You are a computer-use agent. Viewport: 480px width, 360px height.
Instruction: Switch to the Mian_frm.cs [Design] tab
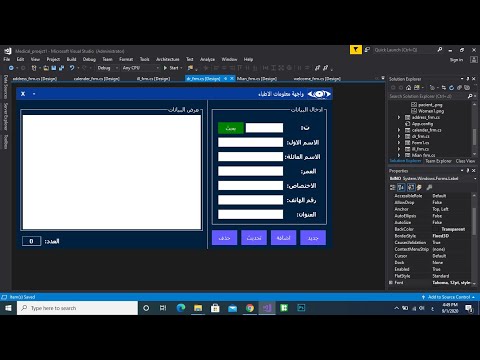point(257,79)
